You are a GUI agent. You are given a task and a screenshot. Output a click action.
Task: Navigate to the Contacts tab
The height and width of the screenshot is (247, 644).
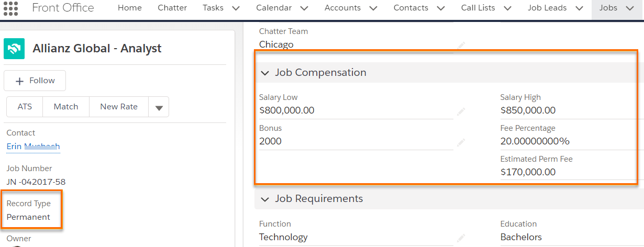point(411,8)
